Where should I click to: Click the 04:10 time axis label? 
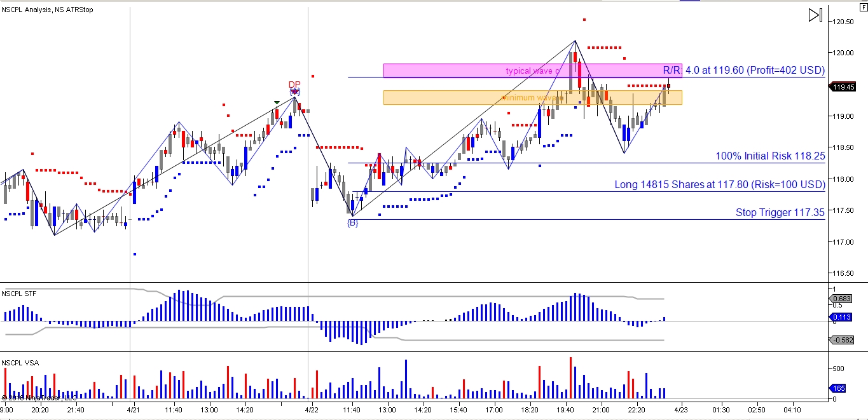click(x=792, y=410)
